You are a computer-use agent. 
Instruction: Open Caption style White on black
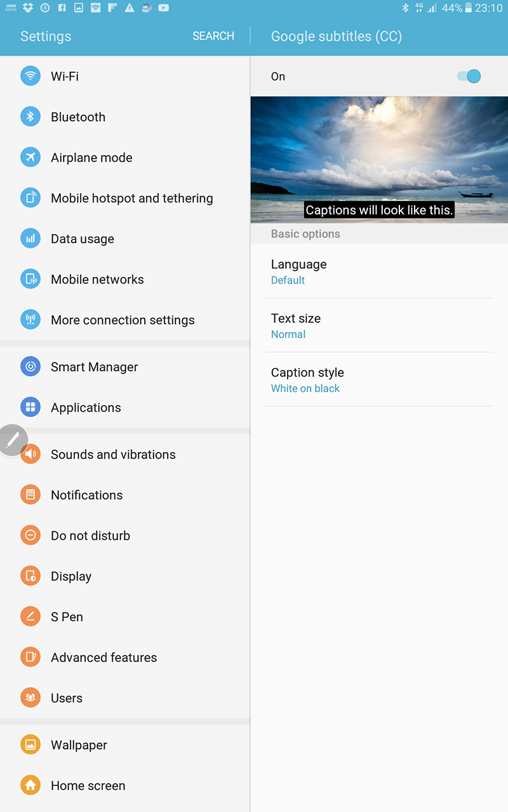pos(379,379)
